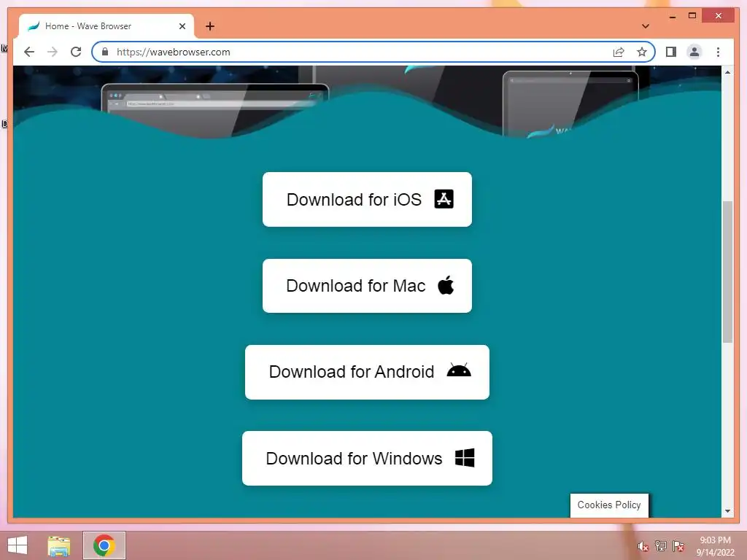
Task: Expand the tab search chevron
Action: click(x=646, y=26)
